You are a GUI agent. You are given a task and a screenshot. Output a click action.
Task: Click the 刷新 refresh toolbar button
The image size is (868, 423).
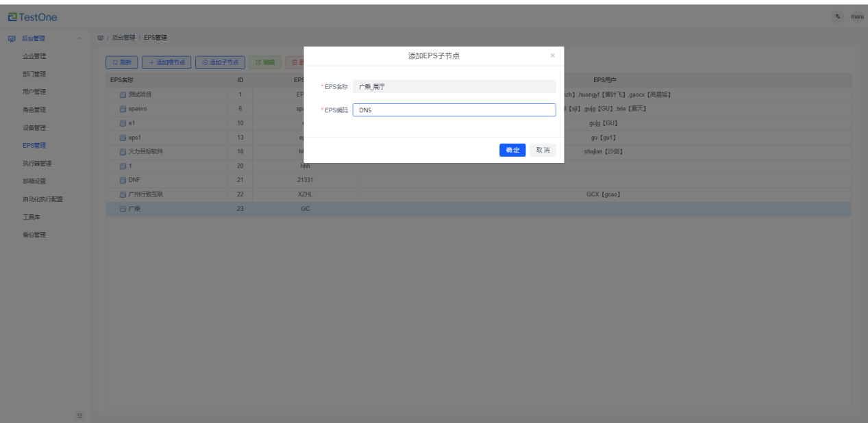point(121,62)
